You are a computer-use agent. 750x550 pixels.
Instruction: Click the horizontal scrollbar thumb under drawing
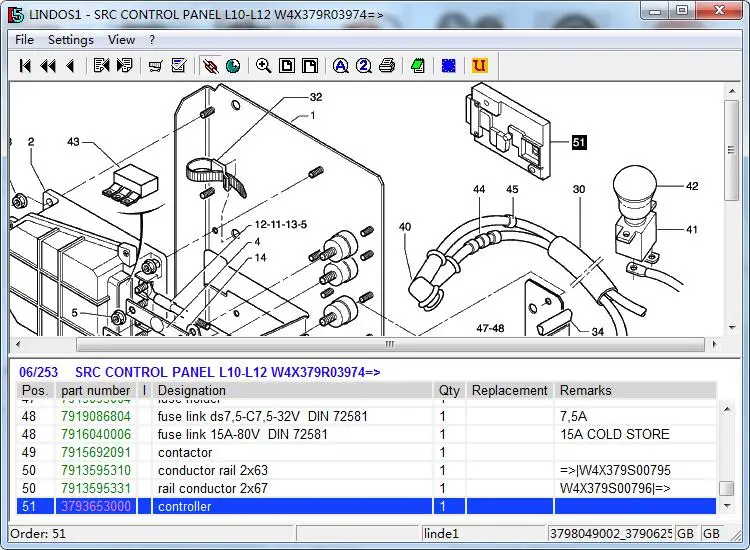[x=390, y=344]
